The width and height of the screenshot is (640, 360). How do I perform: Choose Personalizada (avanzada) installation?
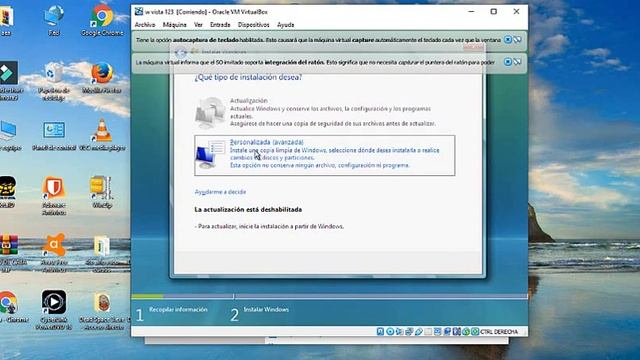(324, 155)
